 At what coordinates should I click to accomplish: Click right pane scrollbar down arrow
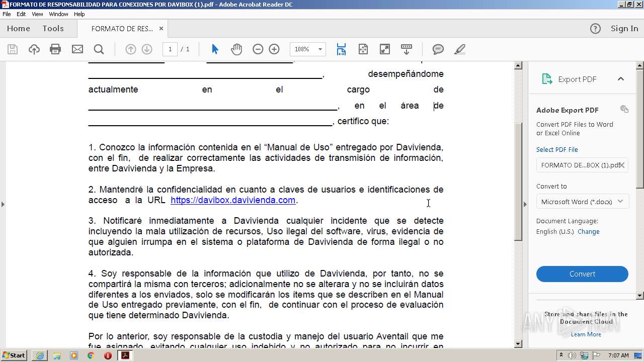click(x=640, y=296)
